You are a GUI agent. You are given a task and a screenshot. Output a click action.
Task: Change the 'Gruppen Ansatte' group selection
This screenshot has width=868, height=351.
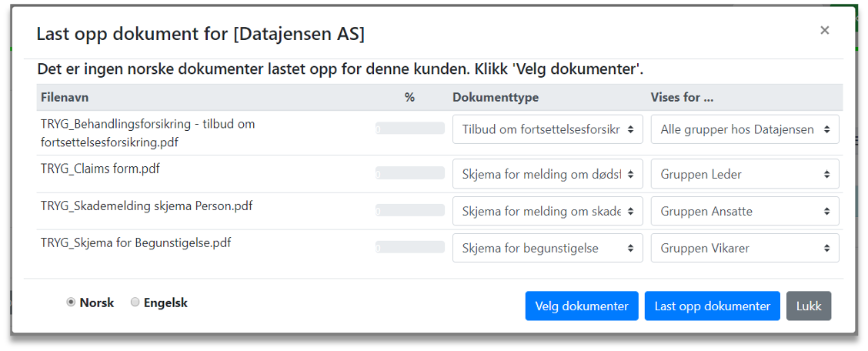pos(744,211)
